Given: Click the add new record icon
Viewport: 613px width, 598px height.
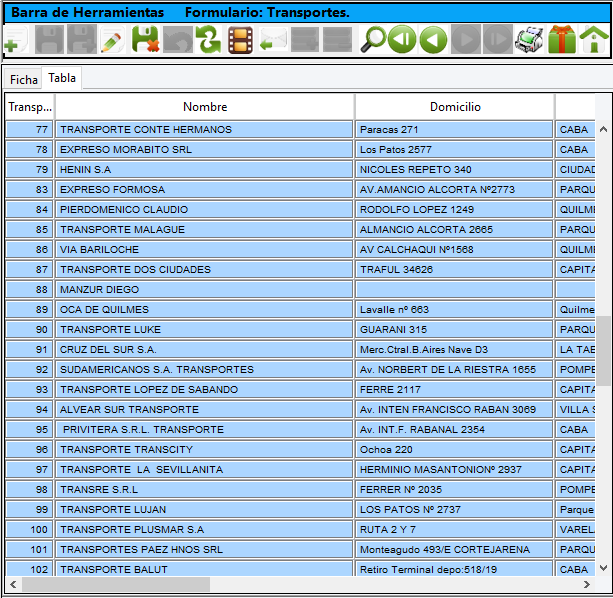Looking at the screenshot, I should point(16,39).
